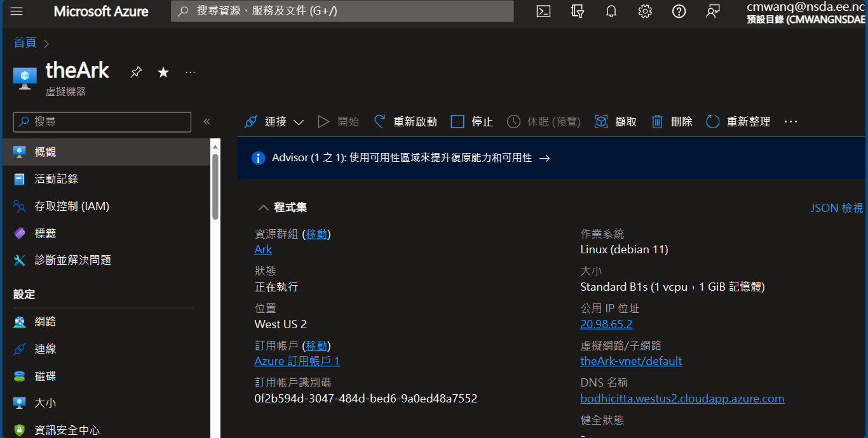Click the 連接 connect plug icon
Viewport: 868px width, 438px height.
[251, 122]
